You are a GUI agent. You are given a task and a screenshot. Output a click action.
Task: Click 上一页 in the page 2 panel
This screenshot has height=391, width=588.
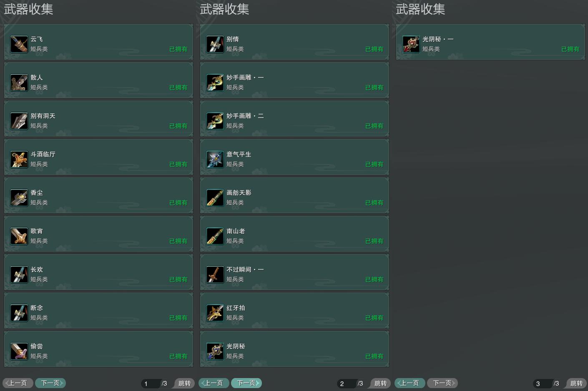pyautogui.click(x=214, y=383)
